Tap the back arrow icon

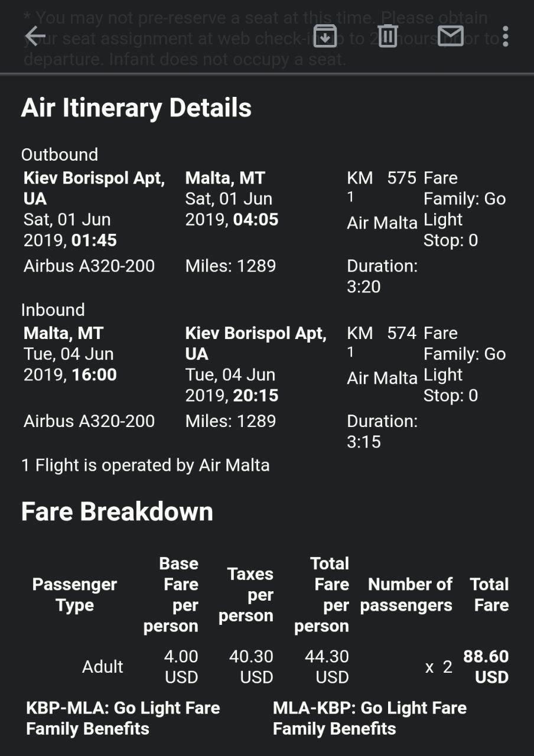(35, 36)
